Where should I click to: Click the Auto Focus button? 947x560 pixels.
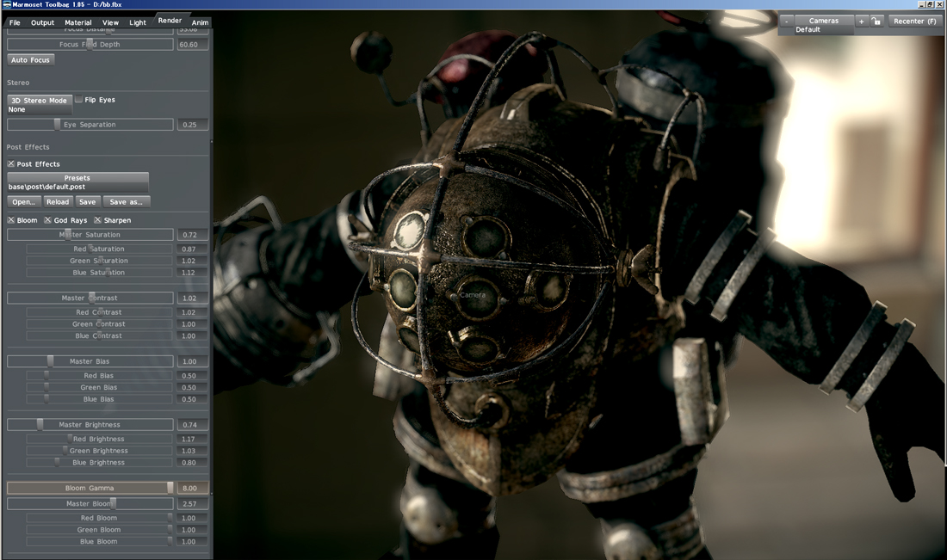30,59
